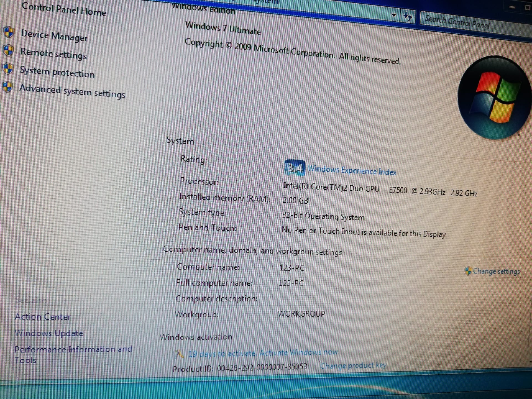Viewport: 532px width, 399px height.
Task: Click the System type label
Action: pyautogui.click(x=203, y=212)
